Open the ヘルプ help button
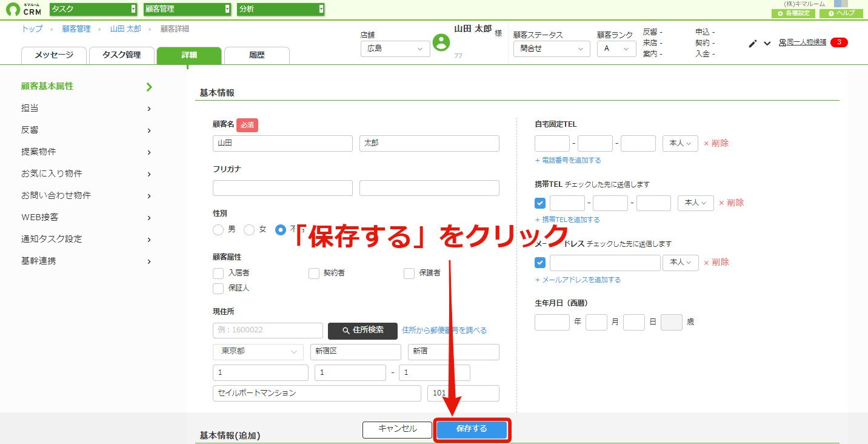The image size is (868, 444). (841, 13)
